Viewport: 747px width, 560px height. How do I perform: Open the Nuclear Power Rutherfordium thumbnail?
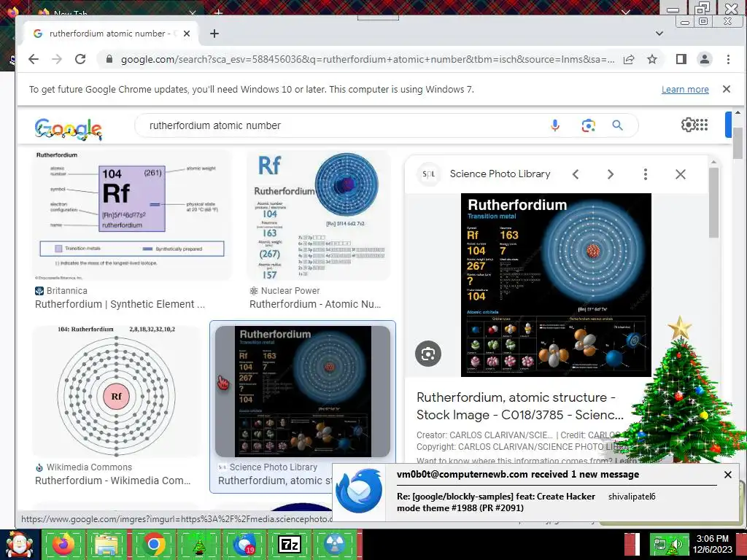tap(318, 215)
